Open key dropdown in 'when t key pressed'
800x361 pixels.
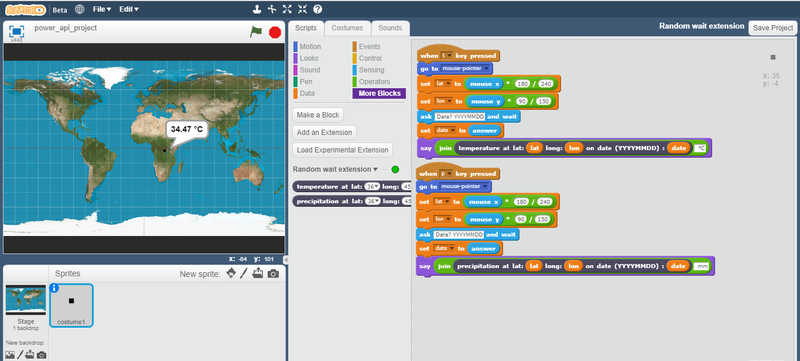tap(447, 56)
